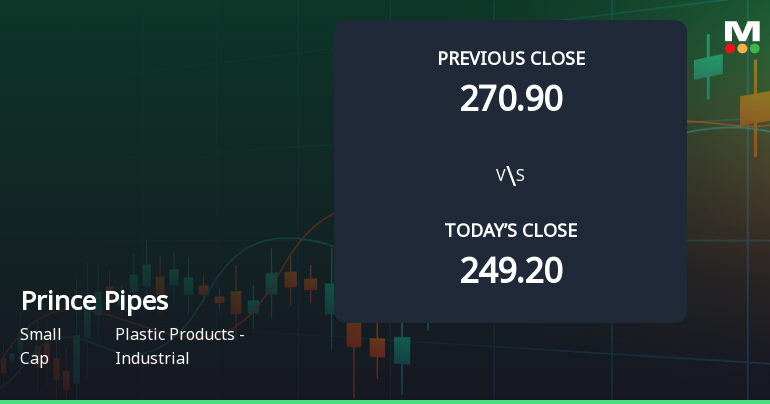Click the TODAY'S CLOSE heading
770x404 pixels.
click(511, 230)
